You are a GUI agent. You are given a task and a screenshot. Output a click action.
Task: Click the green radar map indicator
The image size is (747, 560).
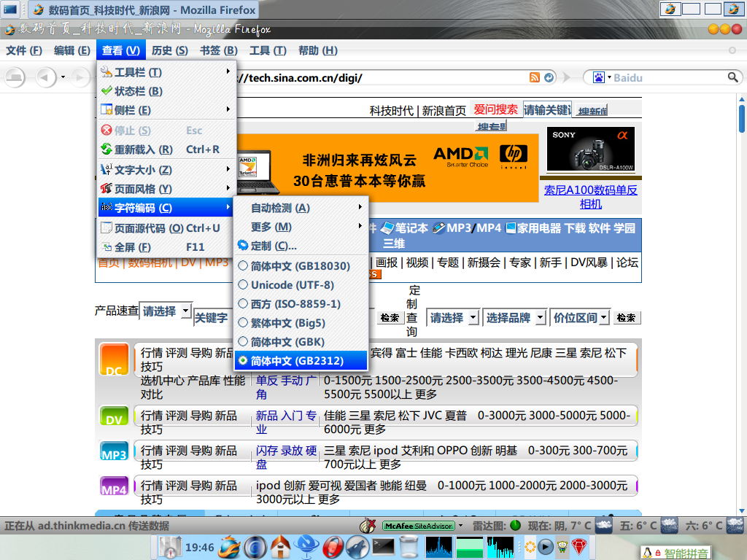(515, 526)
